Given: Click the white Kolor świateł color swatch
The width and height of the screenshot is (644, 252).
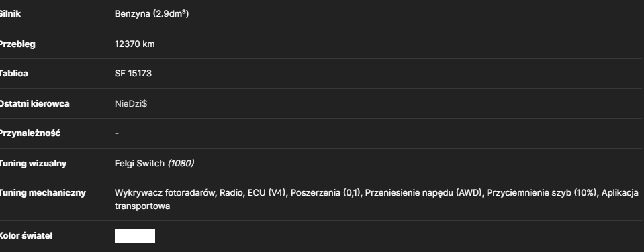Looking at the screenshot, I should (135, 236).
